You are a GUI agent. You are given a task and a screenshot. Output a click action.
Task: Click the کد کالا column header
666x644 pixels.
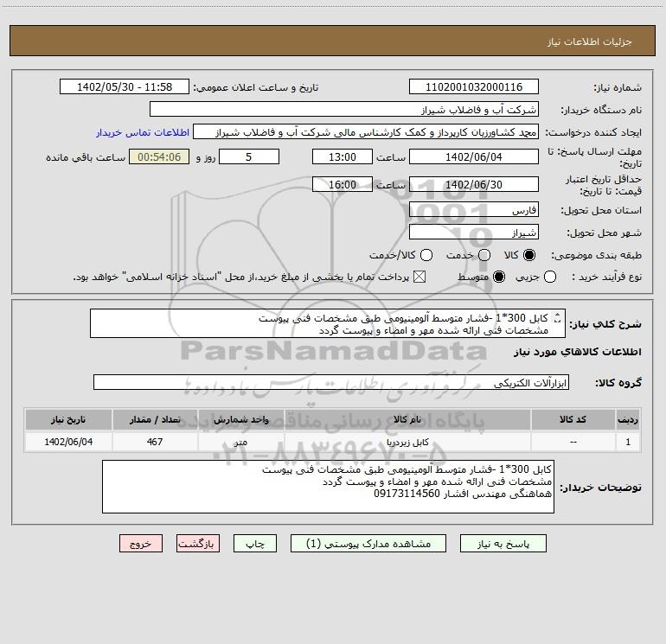[x=573, y=419]
